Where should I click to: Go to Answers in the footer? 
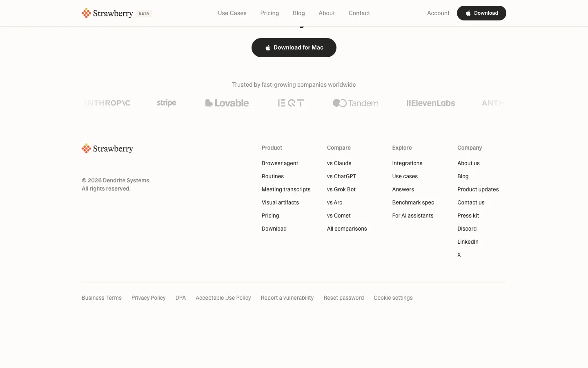(x=403, y=189)
